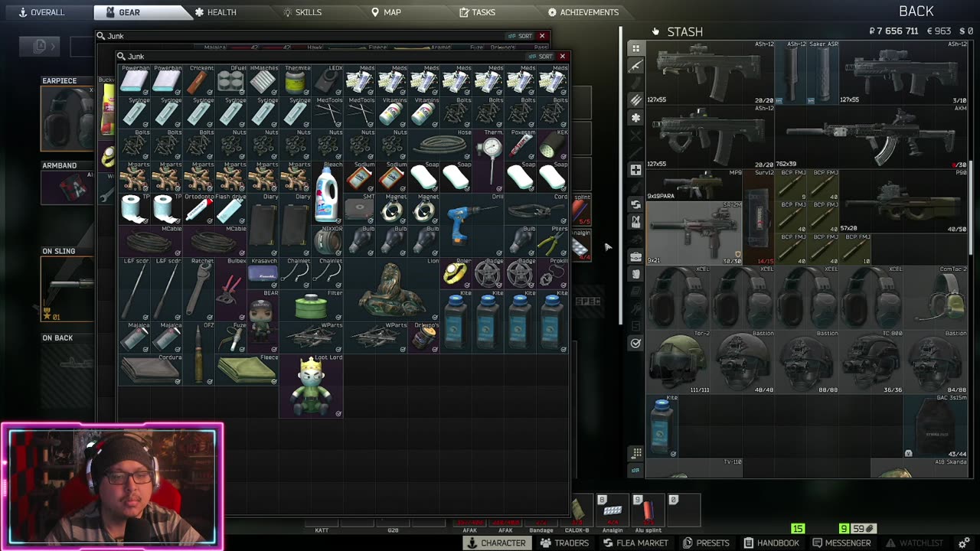Select the P90 weapon in stash
The height and width of the screenshot is (551, 980).
903,201
